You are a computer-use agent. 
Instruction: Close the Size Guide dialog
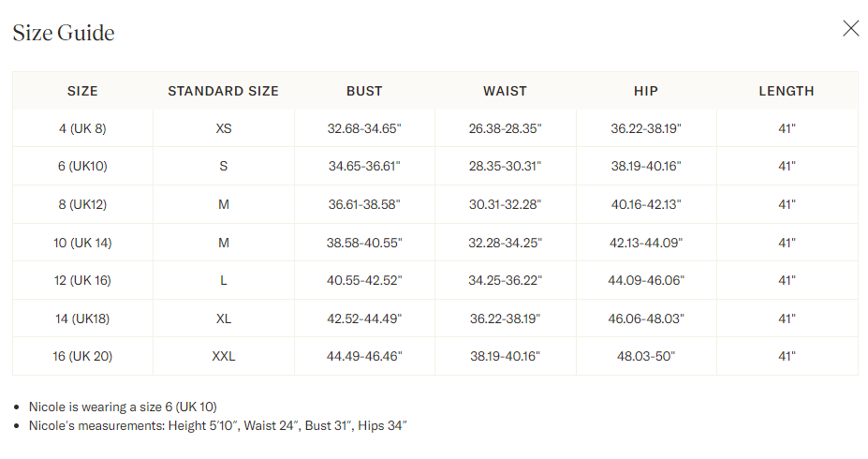[x=850, y=28]
